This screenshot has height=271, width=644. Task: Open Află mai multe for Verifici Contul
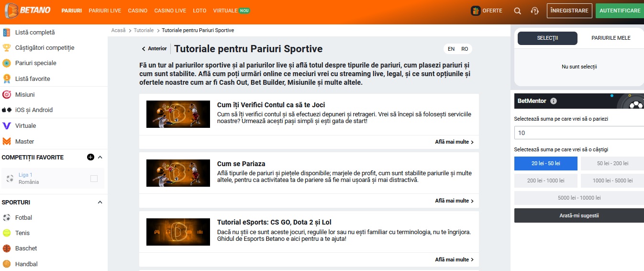455,142
